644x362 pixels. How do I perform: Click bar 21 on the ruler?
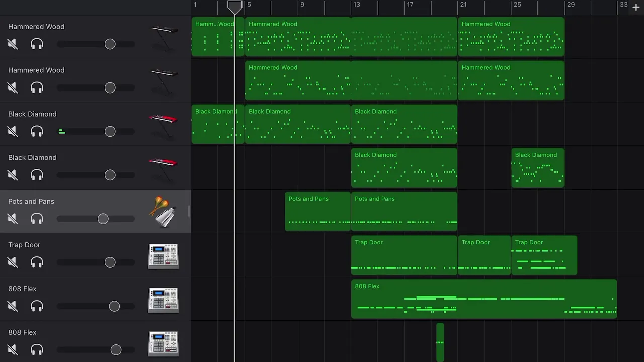coord(463,5)
